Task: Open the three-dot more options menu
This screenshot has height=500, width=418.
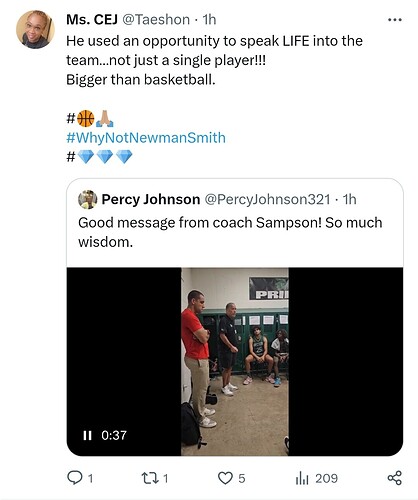Action: pyautogui.click(x=395, y=20)
